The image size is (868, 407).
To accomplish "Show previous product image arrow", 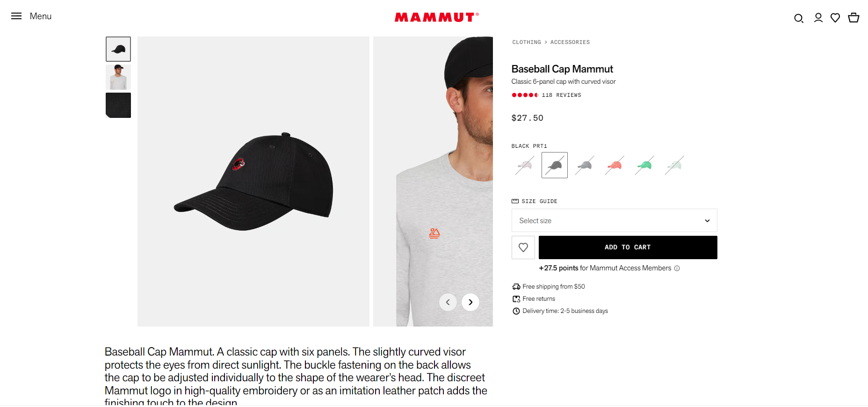I will [448, 302].
